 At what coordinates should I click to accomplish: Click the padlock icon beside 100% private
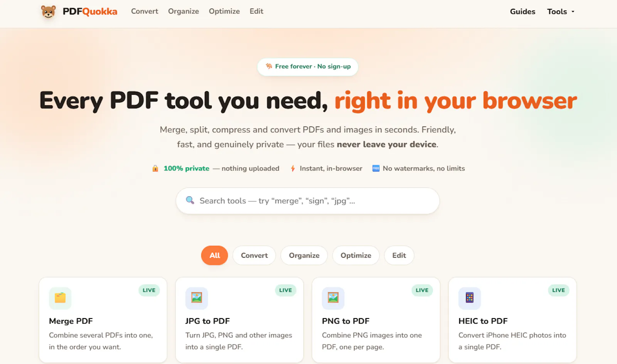[155, 169]
